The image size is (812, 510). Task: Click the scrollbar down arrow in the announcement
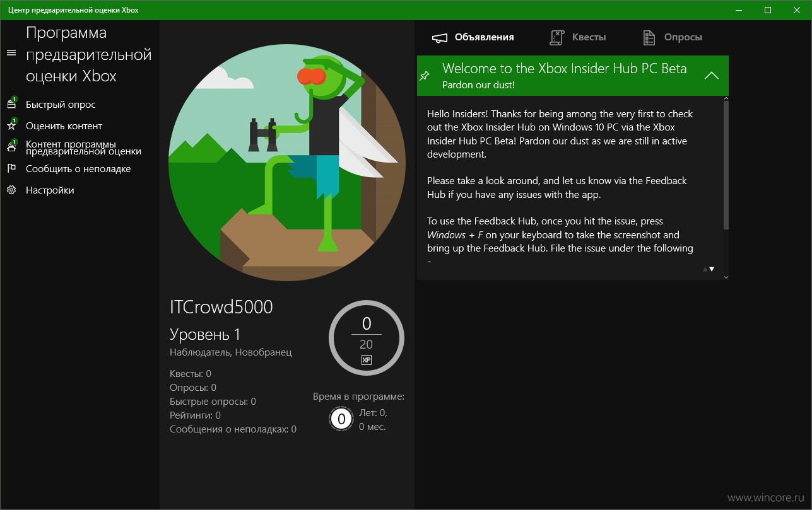(726, 277)
